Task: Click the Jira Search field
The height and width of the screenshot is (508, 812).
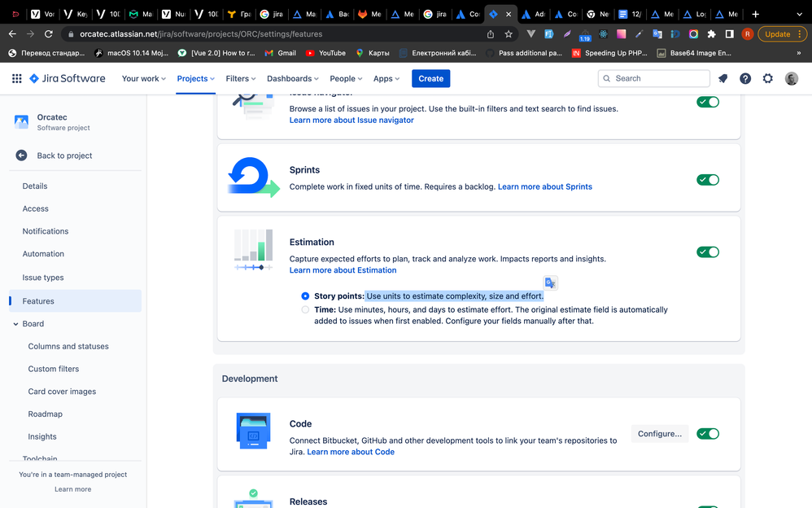Action: 653,78
